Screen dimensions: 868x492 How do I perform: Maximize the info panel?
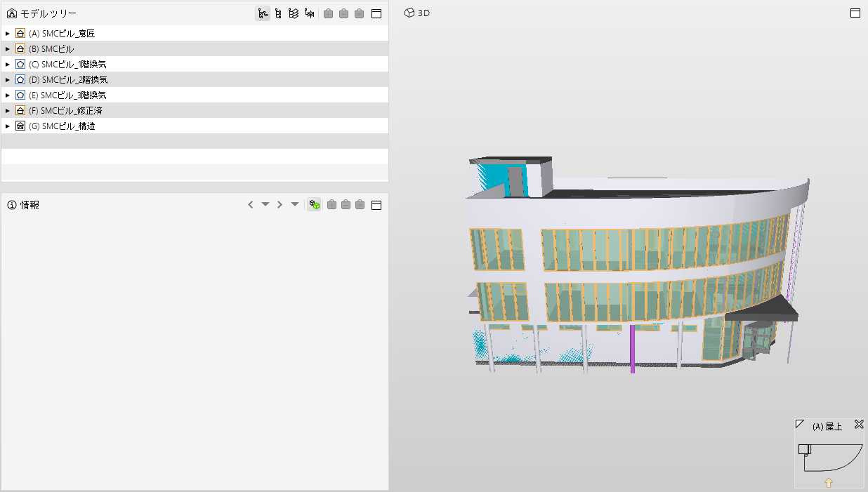point(376,205)
